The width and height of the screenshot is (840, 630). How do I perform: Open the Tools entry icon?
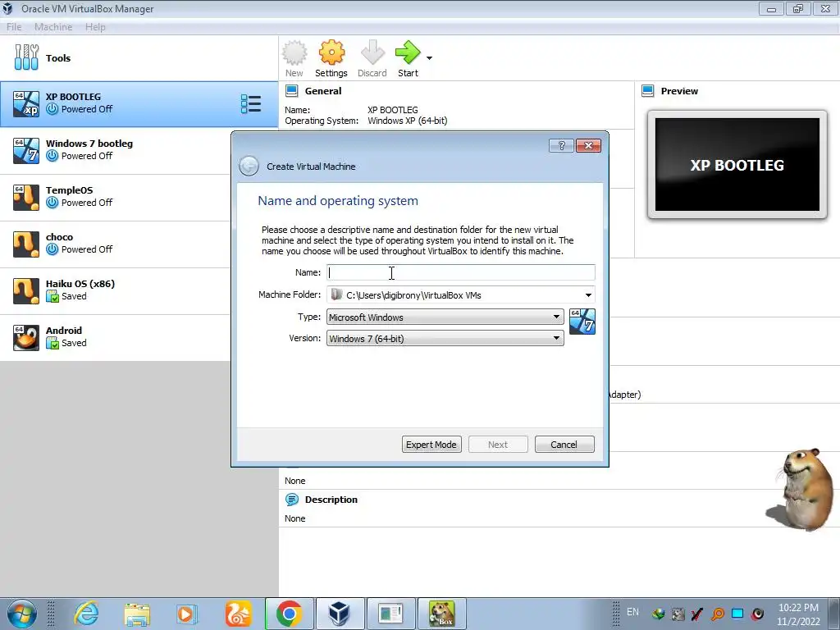[26, 57]
